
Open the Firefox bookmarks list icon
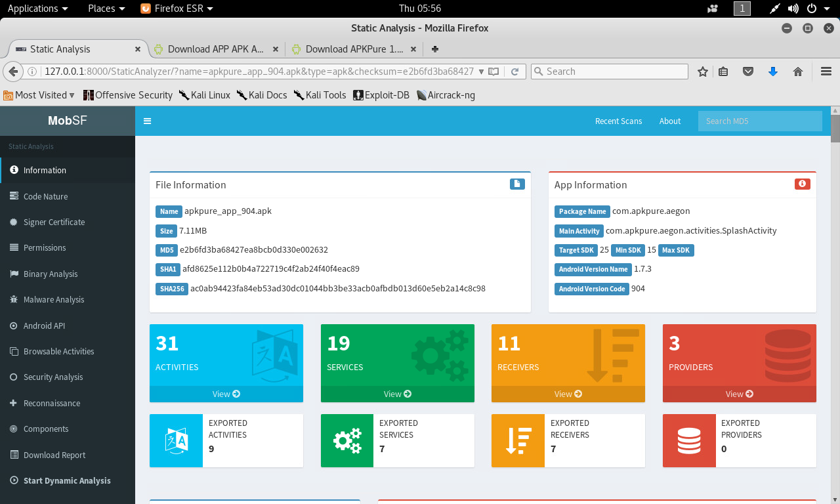click(x=723, y=72)
